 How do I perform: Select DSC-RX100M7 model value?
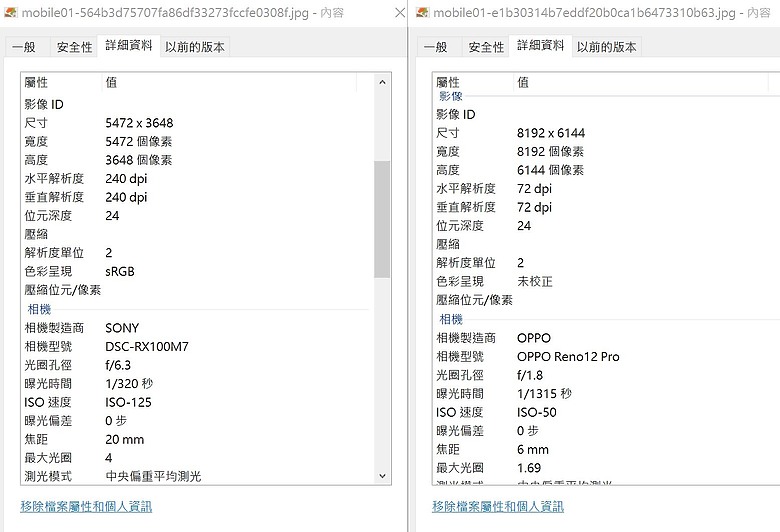(x=147, y=347)
